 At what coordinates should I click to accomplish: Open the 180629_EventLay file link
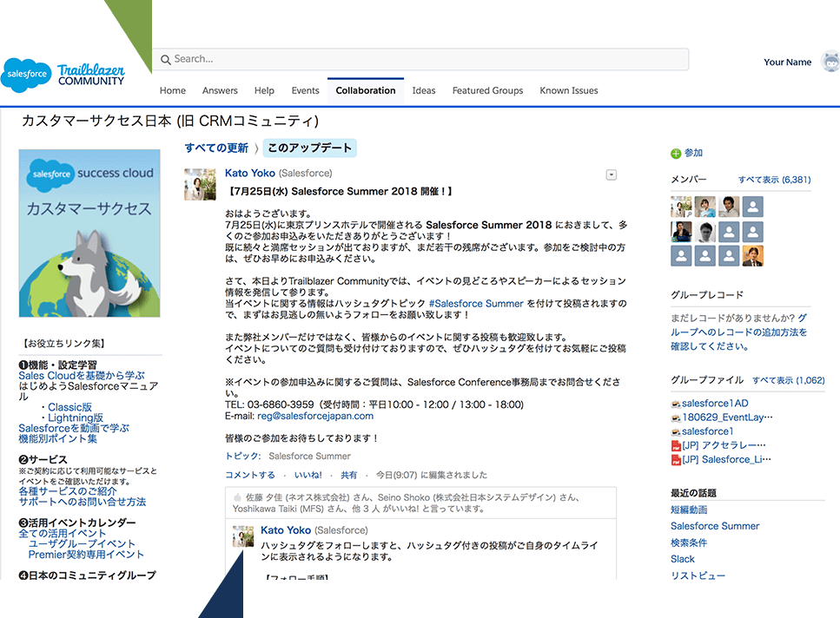point(727,417)
